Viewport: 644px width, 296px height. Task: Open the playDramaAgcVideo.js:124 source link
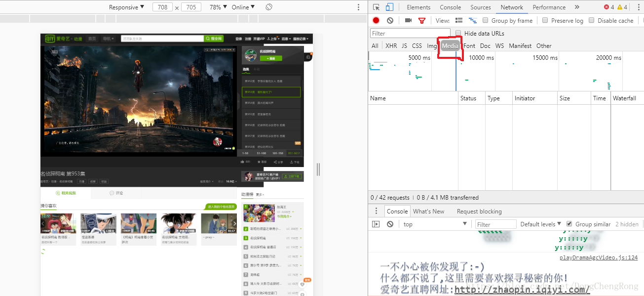[x=598, y=257]
